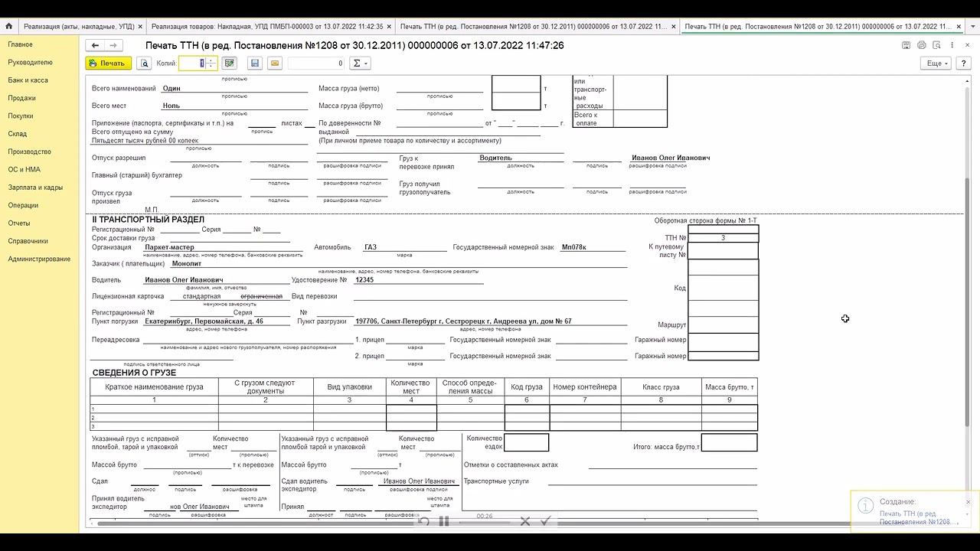Select the ТТН № cell with value 3
Screen dimensions: 980x551
coord(723,238)
